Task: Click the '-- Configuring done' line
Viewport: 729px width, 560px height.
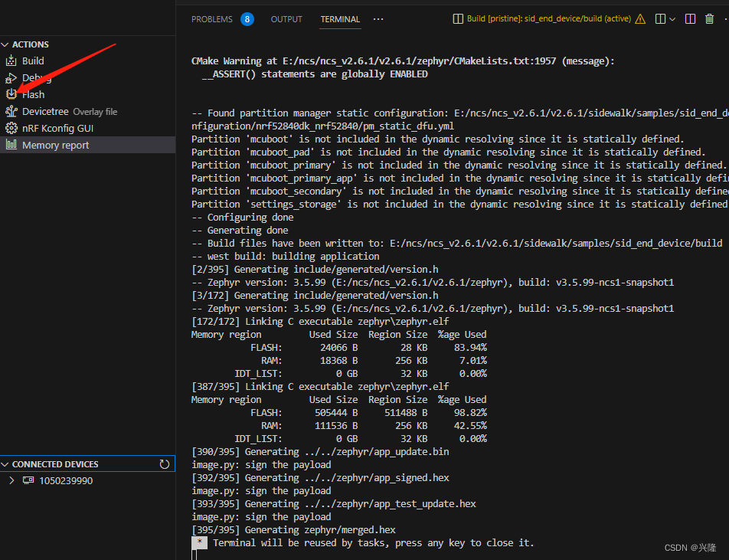Action: [242, 218]
